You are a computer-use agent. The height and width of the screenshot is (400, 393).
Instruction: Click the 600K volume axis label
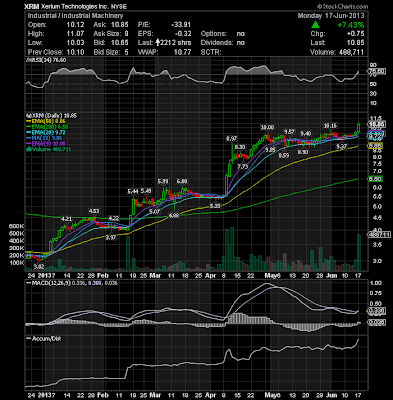(16, 226)
